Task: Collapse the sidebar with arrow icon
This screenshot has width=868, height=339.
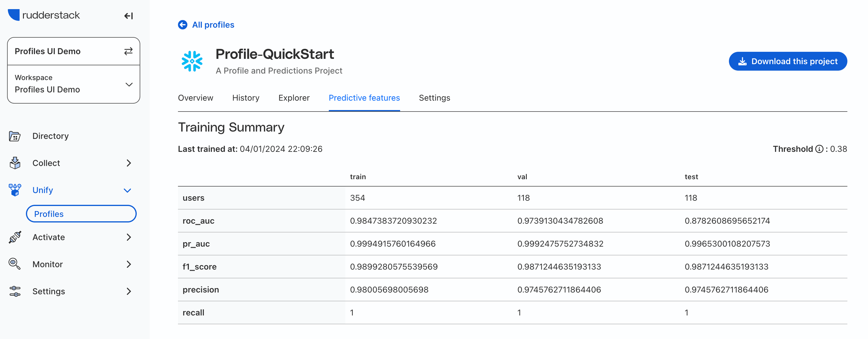Action: 128,16
